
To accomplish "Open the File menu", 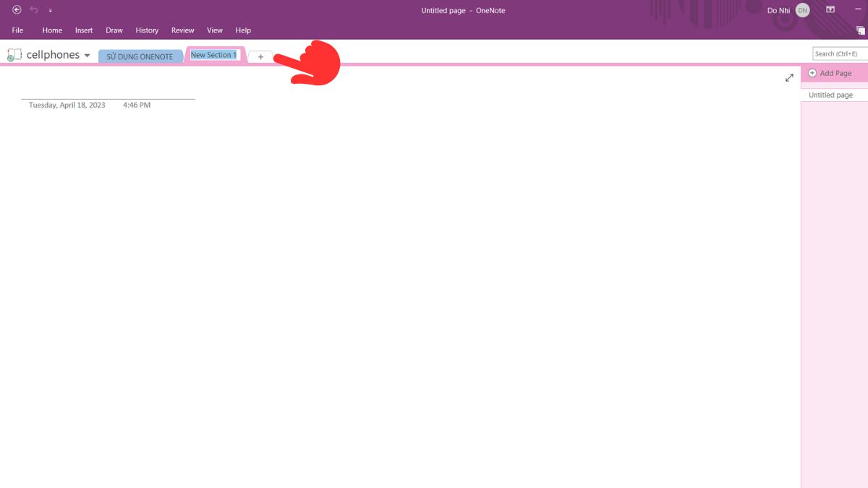I will (17, 30).
